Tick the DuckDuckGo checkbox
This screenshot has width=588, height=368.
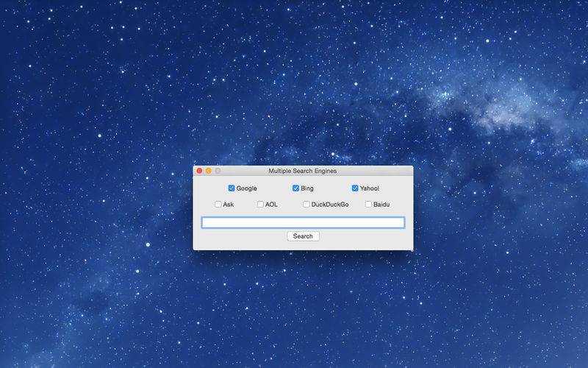[306, 205]
